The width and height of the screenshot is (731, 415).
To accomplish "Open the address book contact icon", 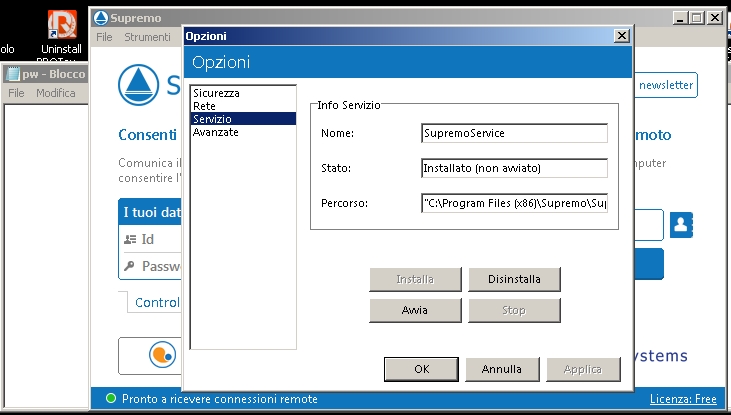I will [681, 225].
